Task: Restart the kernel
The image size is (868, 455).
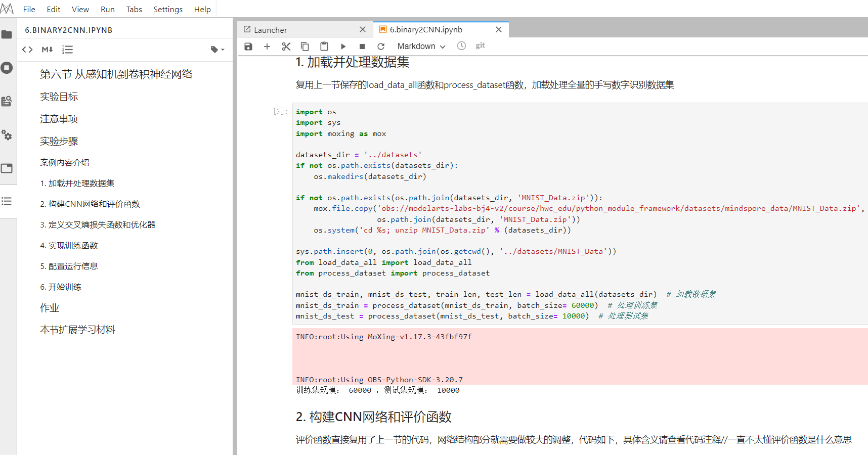Action: coord(381,47)
